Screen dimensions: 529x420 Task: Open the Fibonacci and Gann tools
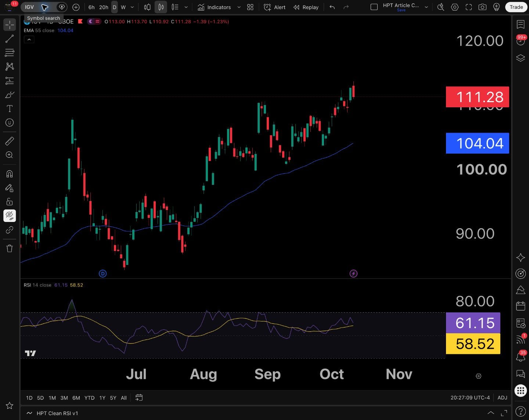(10, 53)
